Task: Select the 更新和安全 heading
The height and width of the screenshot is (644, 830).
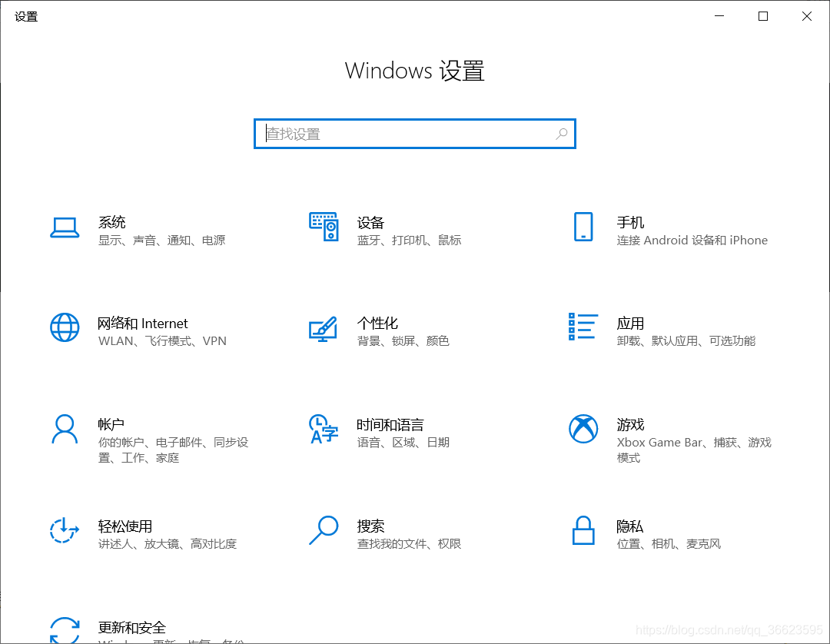Action: pos(132,628)
